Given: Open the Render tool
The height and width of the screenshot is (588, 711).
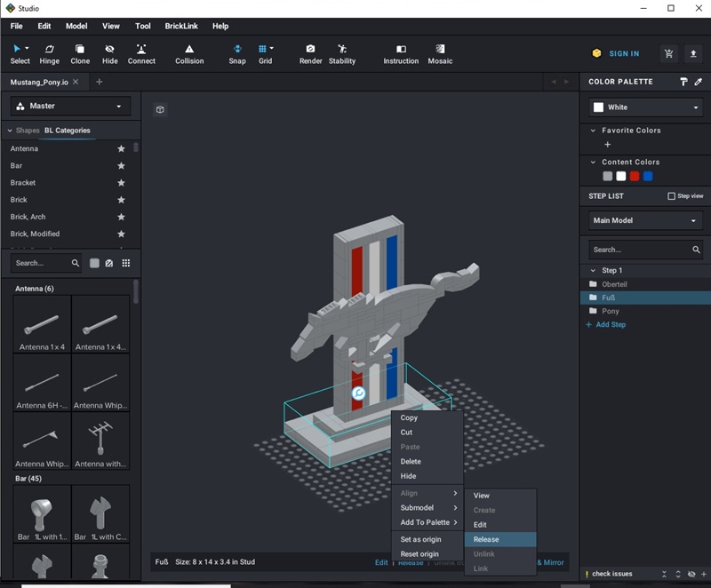Looking at the screenshot, I should click(x=310, y=53).
